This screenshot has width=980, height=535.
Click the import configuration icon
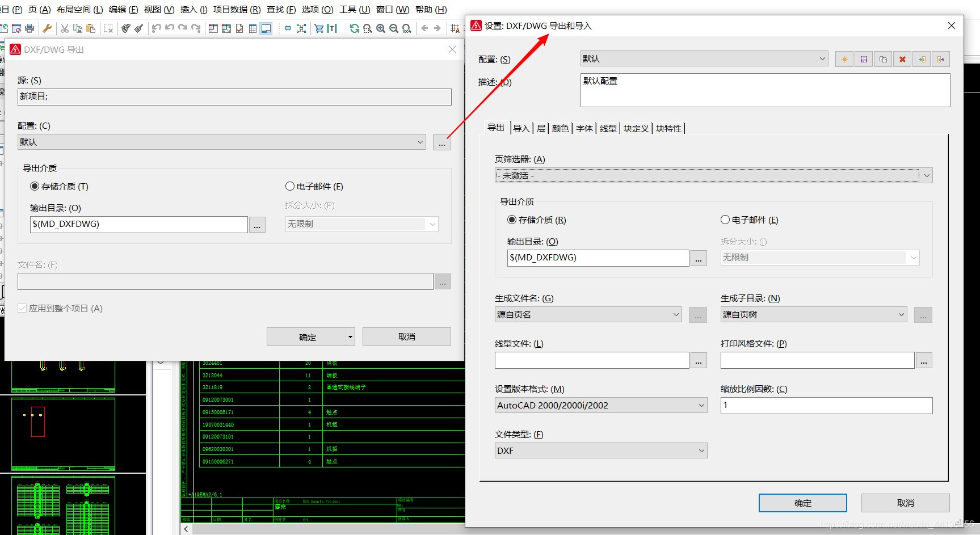point(922,59)
